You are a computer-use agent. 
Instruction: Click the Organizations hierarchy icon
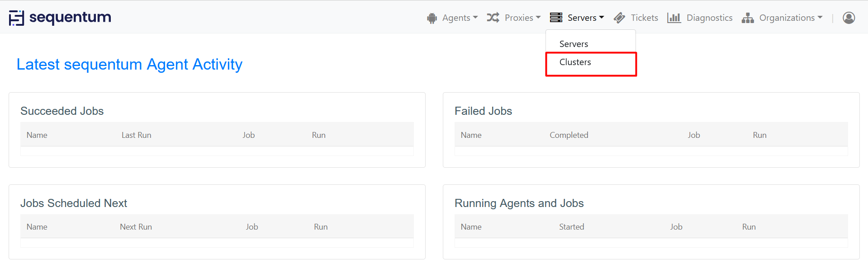coord(748,18)
